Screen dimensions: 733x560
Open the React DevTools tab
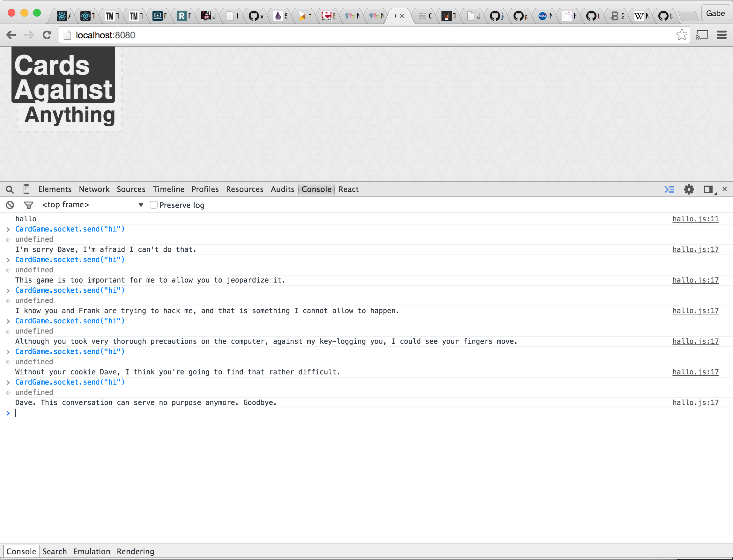348,189
